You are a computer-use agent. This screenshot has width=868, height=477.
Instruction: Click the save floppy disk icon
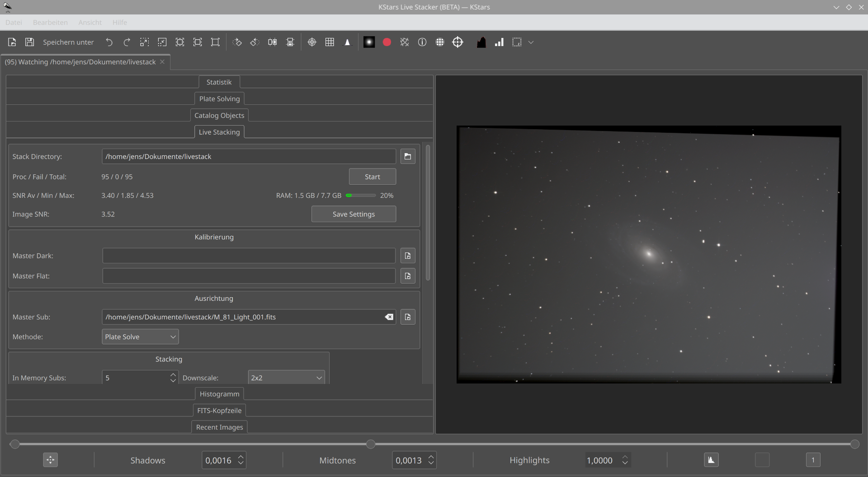pos(30,42)
